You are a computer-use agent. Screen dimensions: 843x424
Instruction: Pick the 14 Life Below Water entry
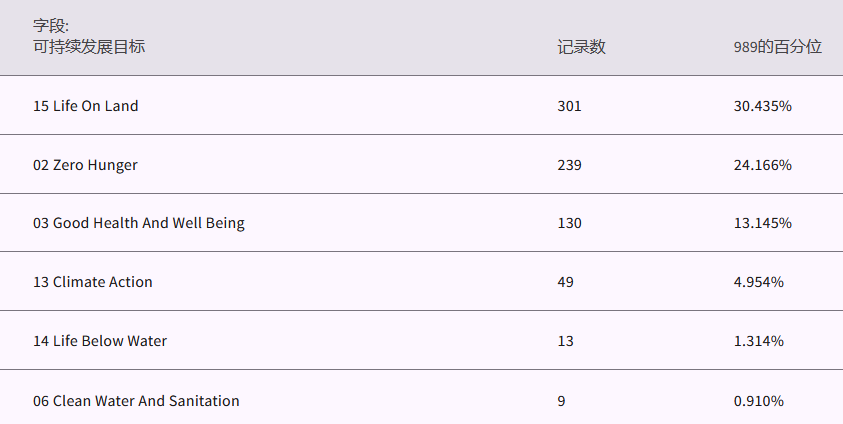pos(100,341)
